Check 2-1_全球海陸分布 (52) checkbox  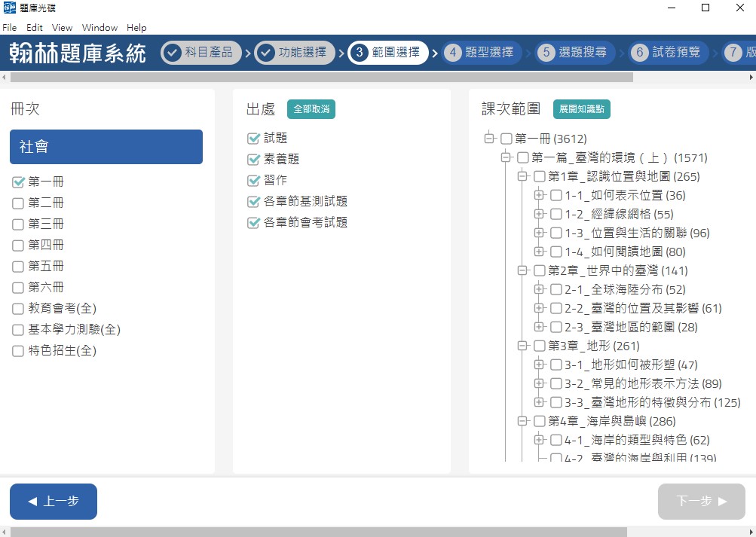pos(556,289)
